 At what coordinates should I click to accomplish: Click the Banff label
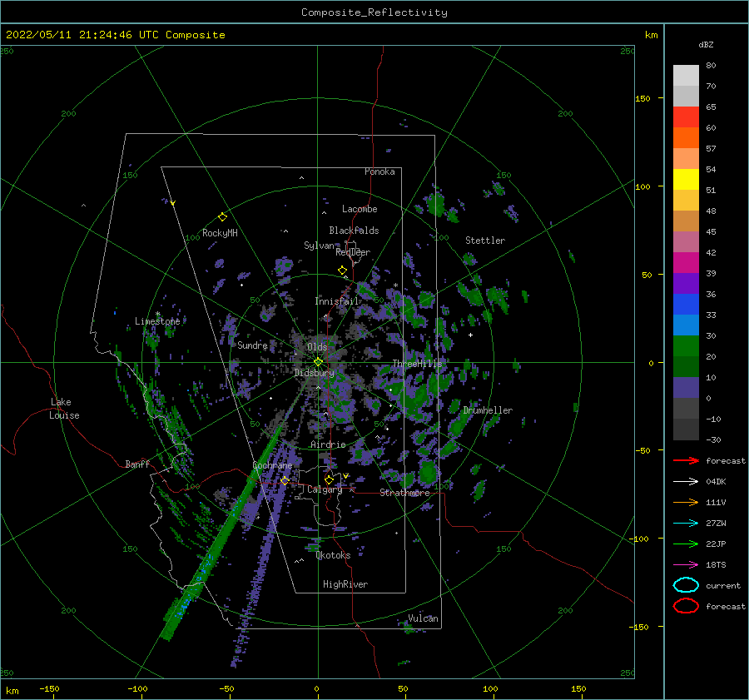137,464
